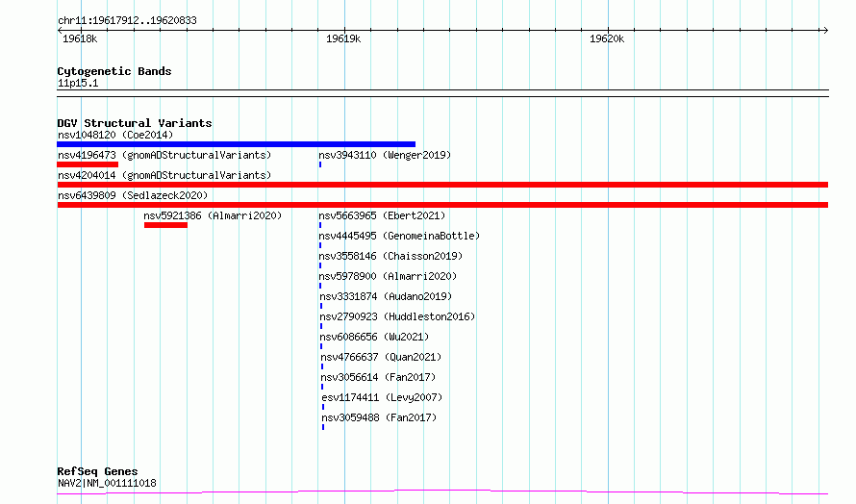The height and width of the screenshot is (504, 856).
Task: Open nsv4196473 (gnomADStructuralVariants) label
Action: (x=164, y=155)
